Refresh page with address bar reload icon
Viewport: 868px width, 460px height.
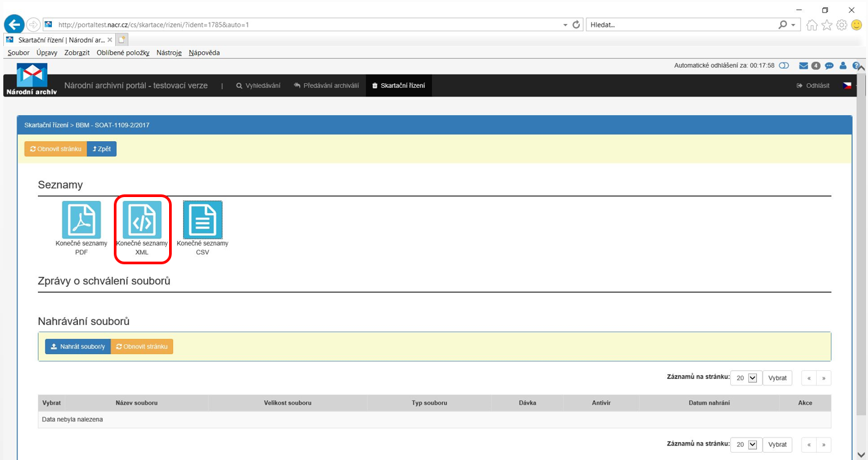576,25
